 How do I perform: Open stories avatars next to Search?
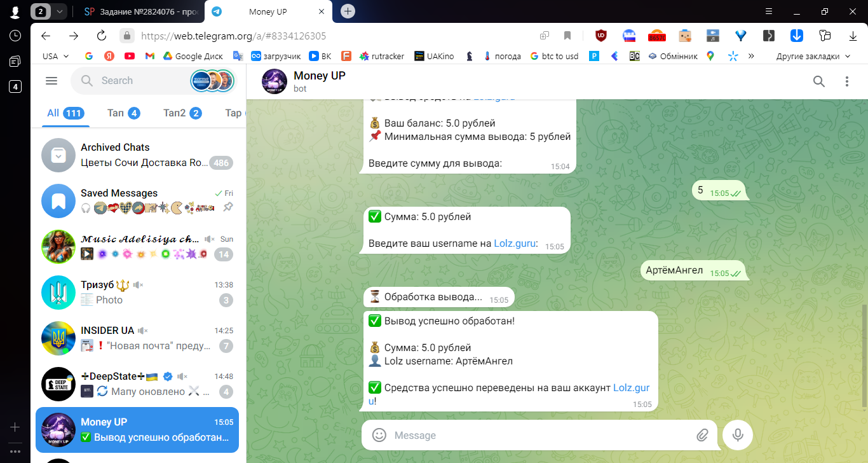[212, 81]
